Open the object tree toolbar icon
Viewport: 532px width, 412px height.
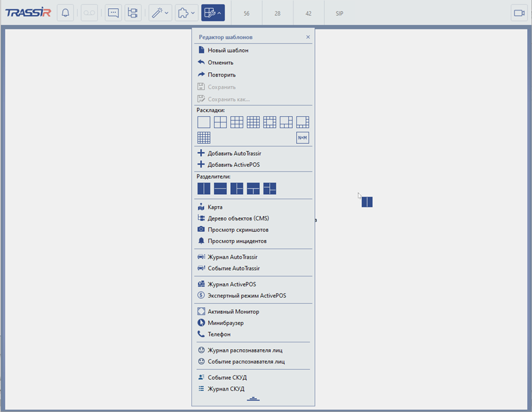pos(133,13)
